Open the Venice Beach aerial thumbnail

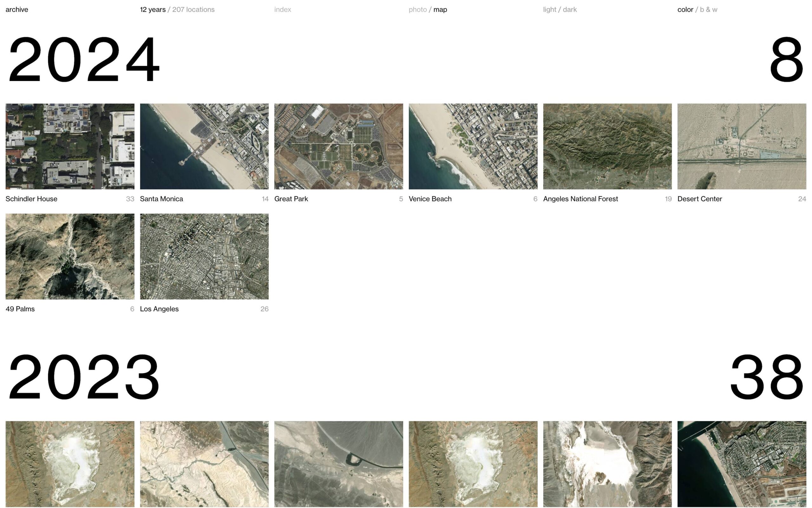[x=473, y=146]
